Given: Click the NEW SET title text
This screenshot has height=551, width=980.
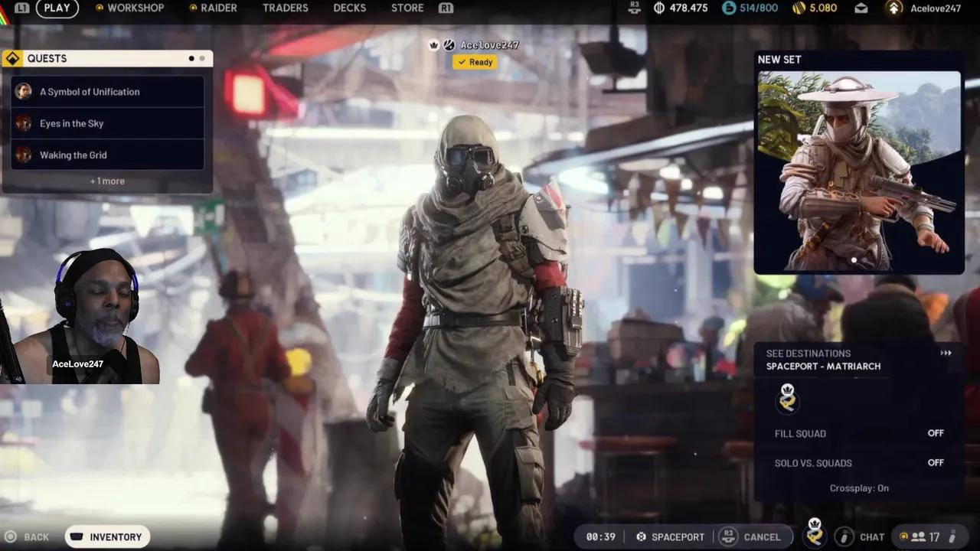Looking at the screenshot, I should [779, 60].
